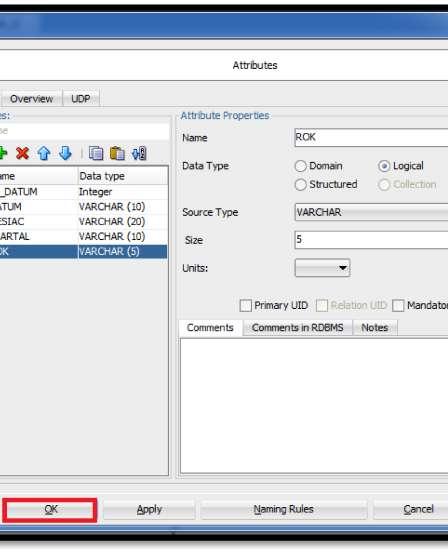Click the Naming Rules button

tap(284, 509)
